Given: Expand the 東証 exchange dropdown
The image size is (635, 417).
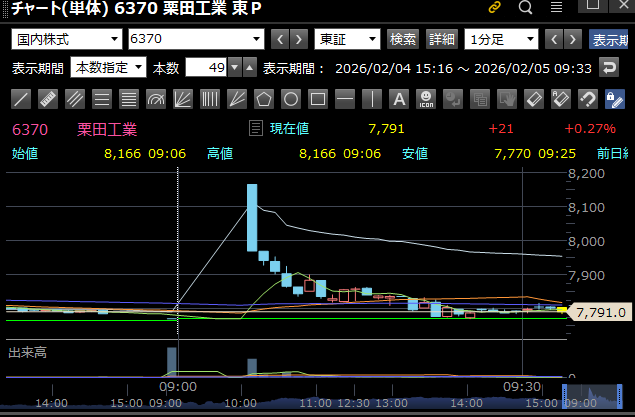Looking at the screenshot, I should pyautogui.click(x=347, y=40).
